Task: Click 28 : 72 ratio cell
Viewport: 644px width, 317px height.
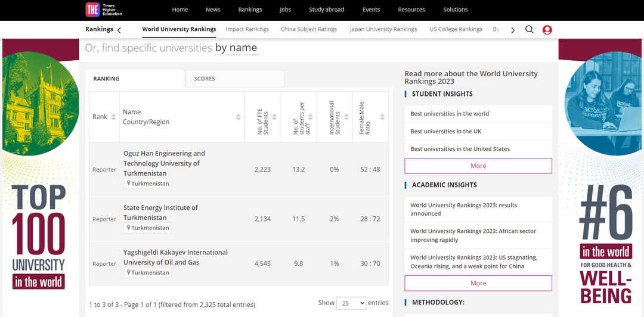Action: tap(370, 219)
